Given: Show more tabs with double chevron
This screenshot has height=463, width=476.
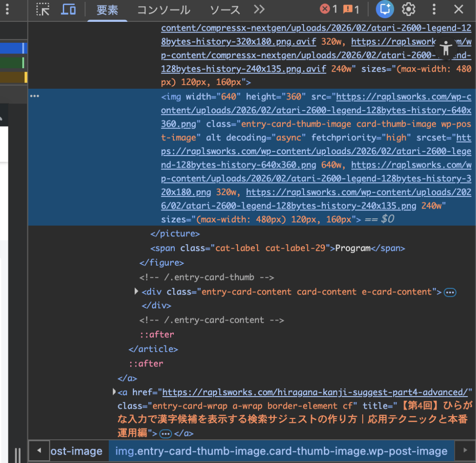Looking at the screenshot, I should click(x=259, y=9).
